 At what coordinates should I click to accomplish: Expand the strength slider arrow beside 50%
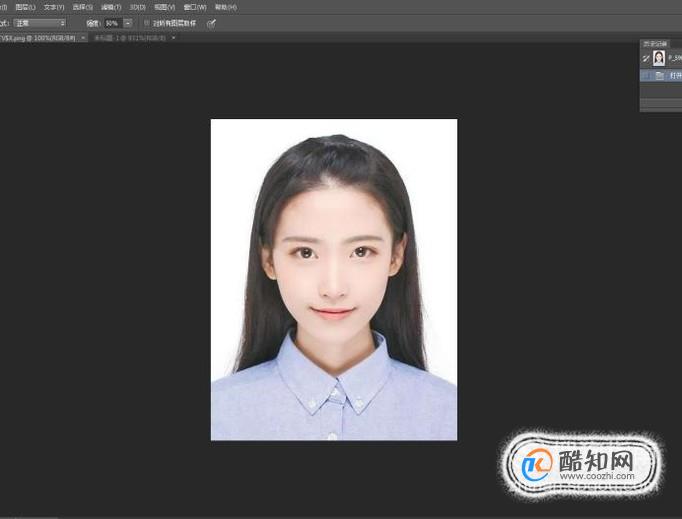coord(127,23)
